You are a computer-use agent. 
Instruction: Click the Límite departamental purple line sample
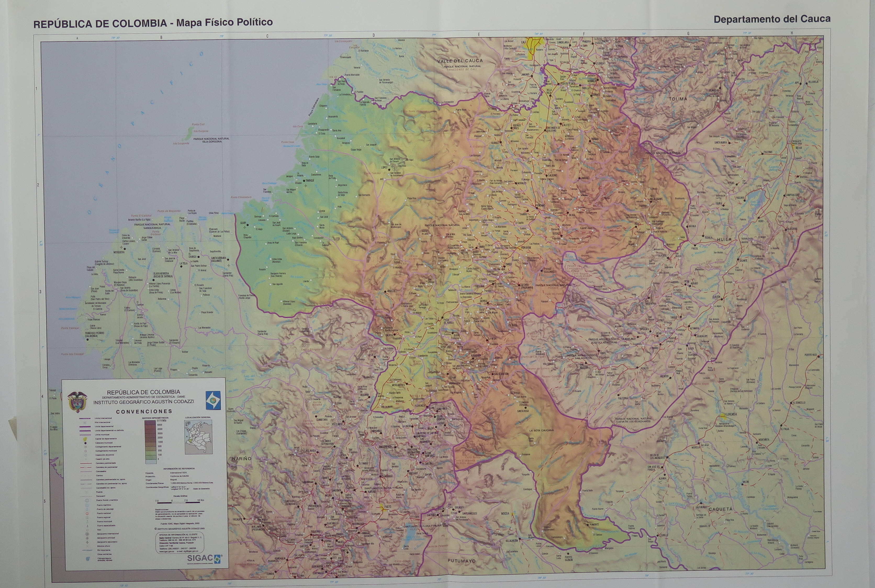click(x=85, y=427)
